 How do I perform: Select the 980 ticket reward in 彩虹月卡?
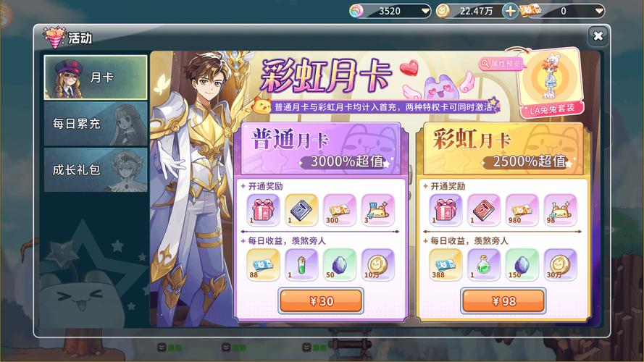pos(522,210)
